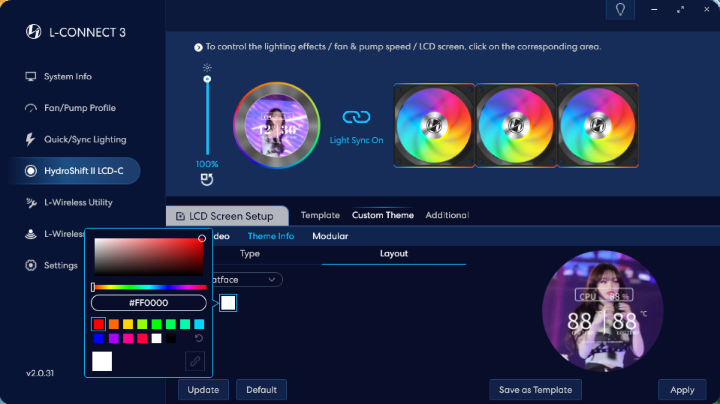Click the lightbulb icon in the title bar
This screenshot has height=404, width=720.
[620, 10]
